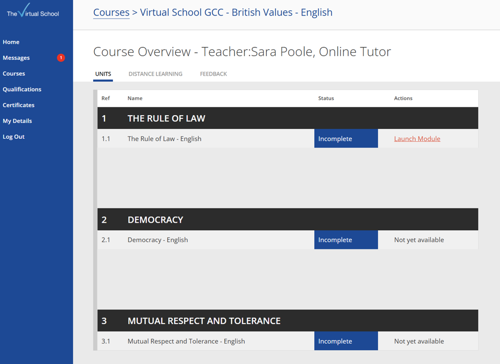Viewport: 500px width, 364px height.
Task: Click the Status column header
Action: (x=326, y=98)
